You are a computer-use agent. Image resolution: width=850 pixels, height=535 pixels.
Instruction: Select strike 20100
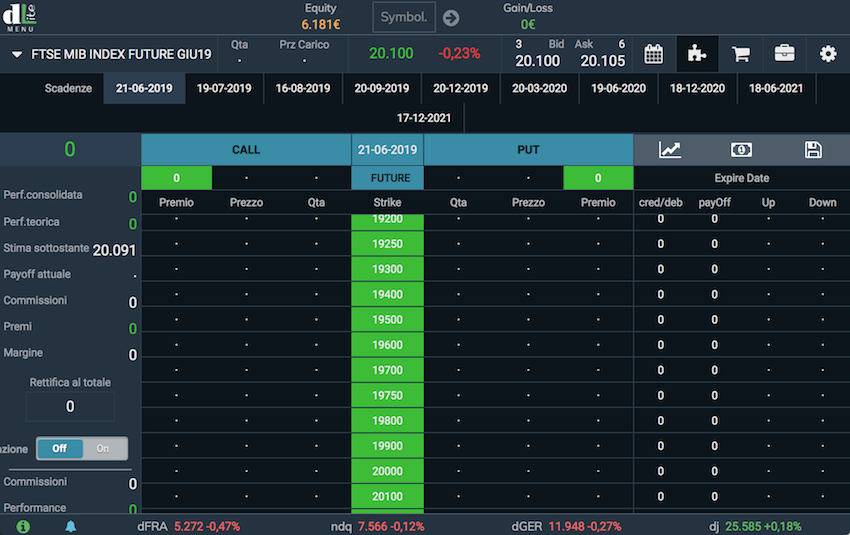click(388, 497)
